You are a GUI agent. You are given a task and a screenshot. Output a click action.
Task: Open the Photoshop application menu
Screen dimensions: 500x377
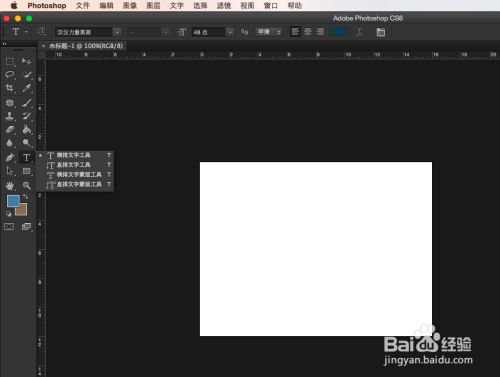pos(47,6)
